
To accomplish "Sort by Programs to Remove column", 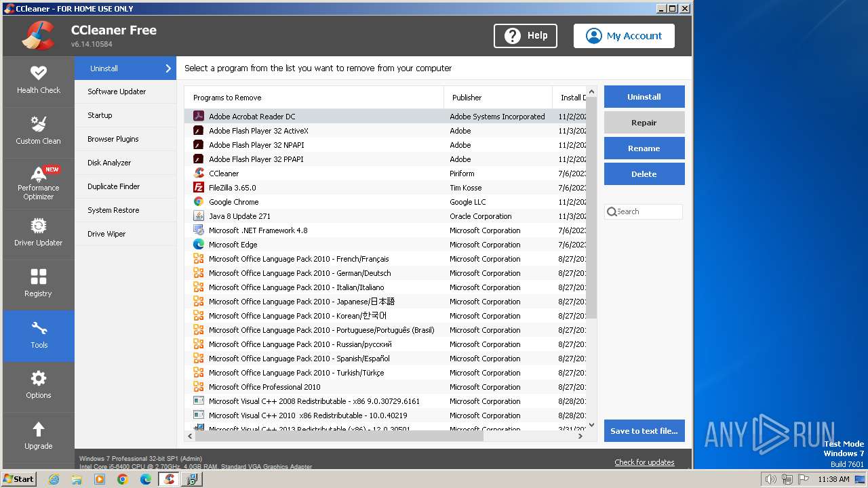I will point(314,98).
